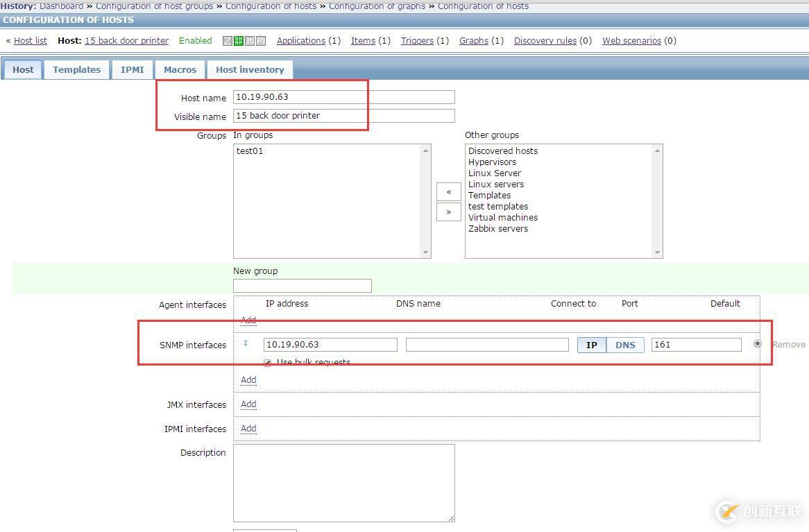Click the SNMP interface drag handle
Screen dimensions: 809x532
point(246,343)
